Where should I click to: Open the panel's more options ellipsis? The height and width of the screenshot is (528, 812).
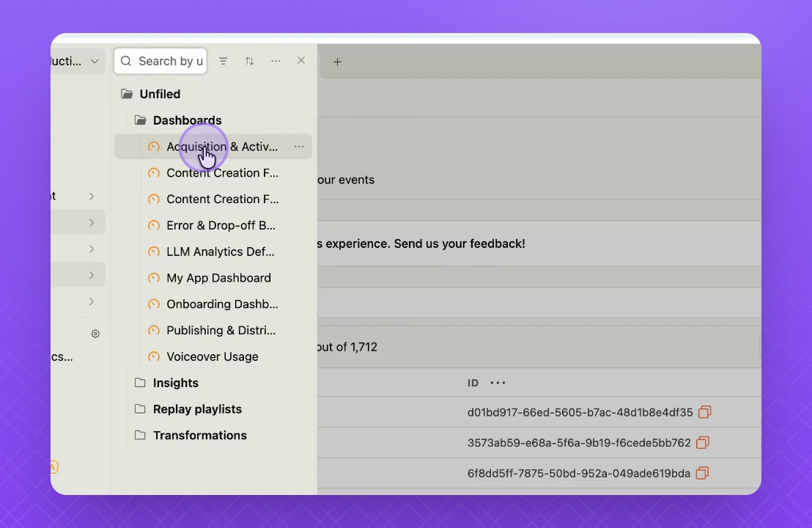tap(276, 61)
